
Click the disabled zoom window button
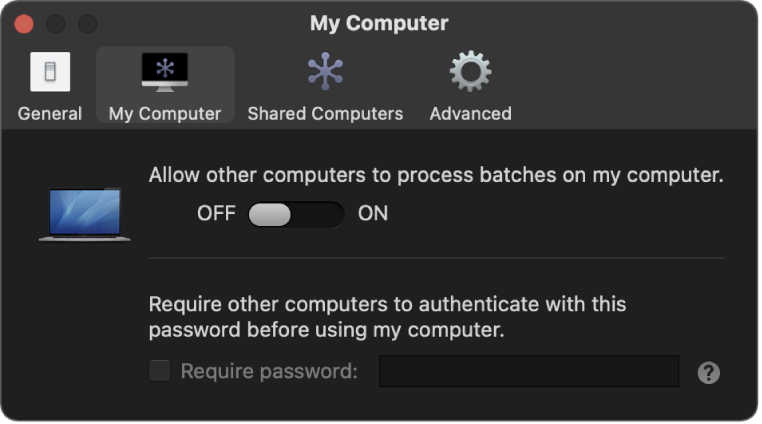[88, 23]
